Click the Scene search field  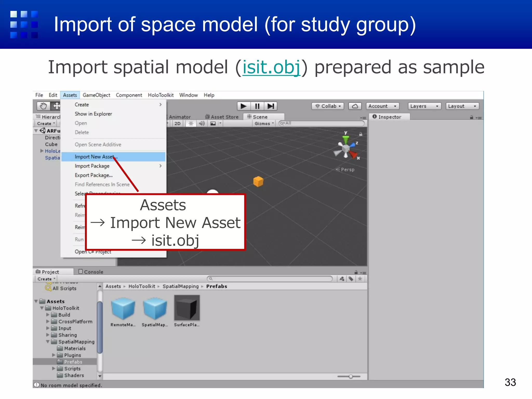coord(322,123)
